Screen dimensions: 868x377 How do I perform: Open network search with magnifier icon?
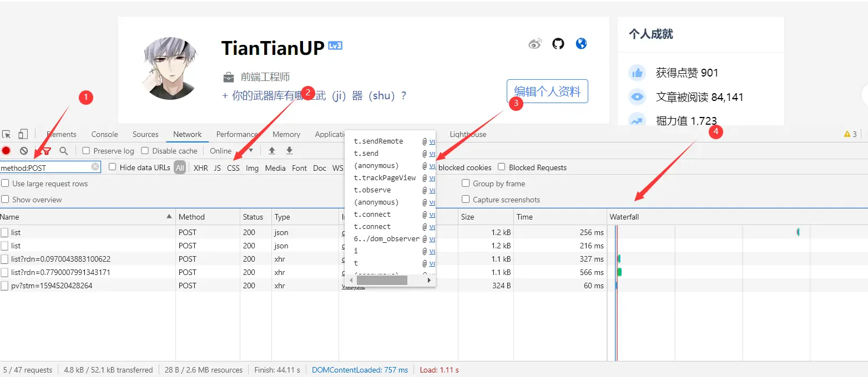pos(64,151)
